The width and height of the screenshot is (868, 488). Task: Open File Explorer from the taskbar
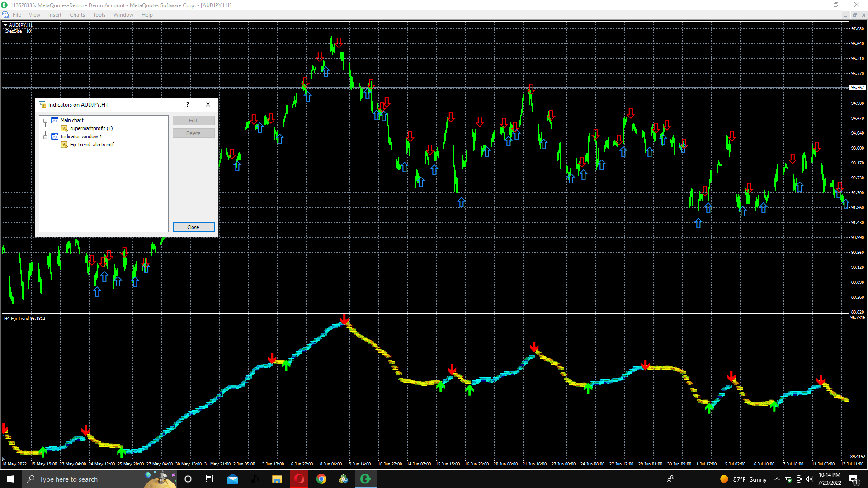click(x=277, y=479)
